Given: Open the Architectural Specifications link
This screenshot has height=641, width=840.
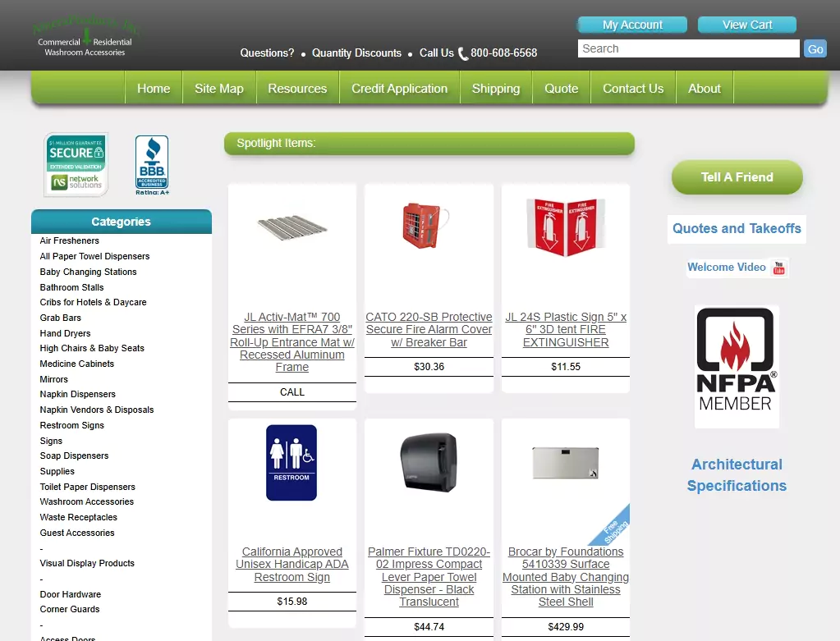Looking at the screenshot, I should 737,475.
